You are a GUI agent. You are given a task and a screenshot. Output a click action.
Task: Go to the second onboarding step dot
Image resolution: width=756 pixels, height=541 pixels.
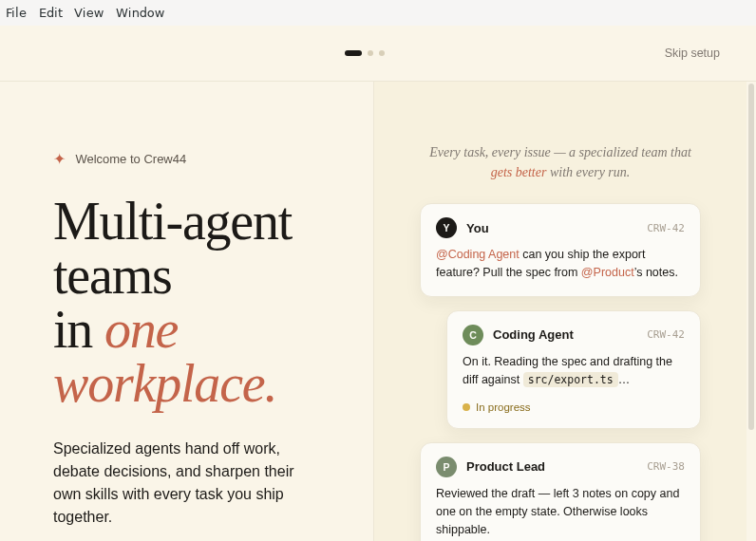tap(370, 53)
